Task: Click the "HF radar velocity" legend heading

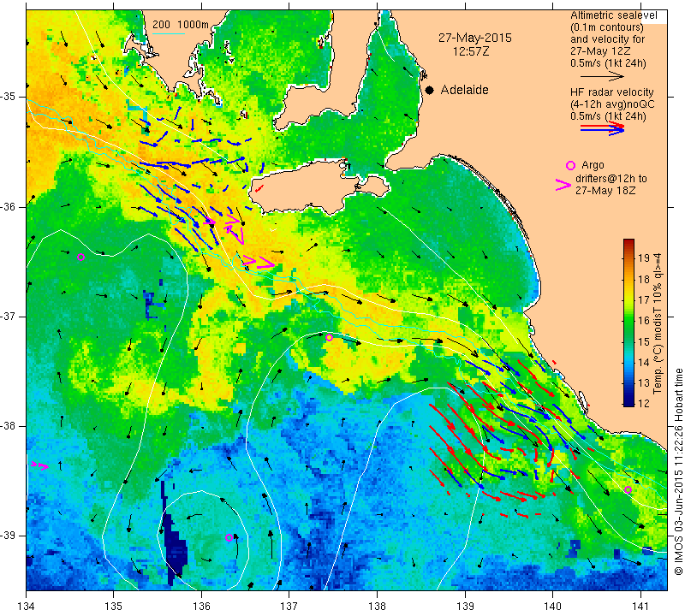Action: point(612,92)
